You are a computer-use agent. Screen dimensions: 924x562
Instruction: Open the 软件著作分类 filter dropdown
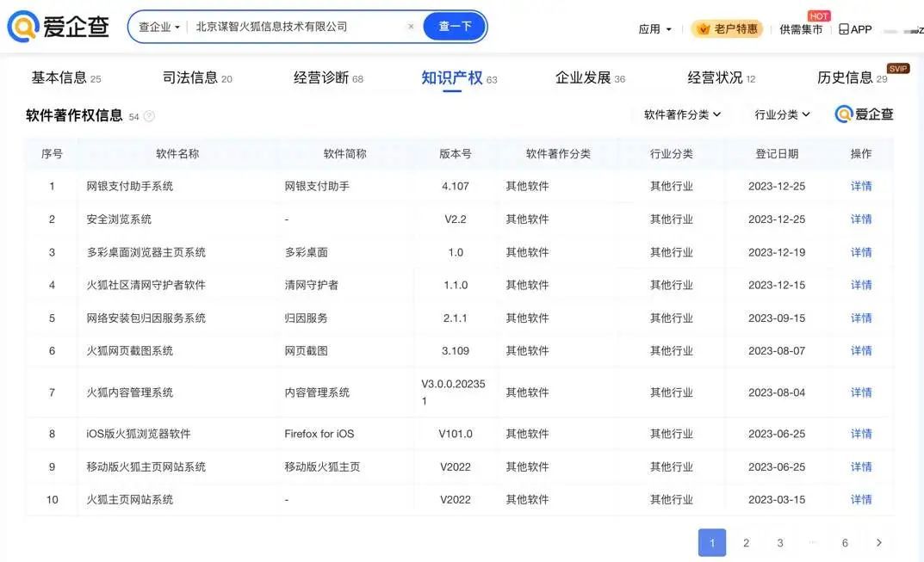(x=682, y=114)
